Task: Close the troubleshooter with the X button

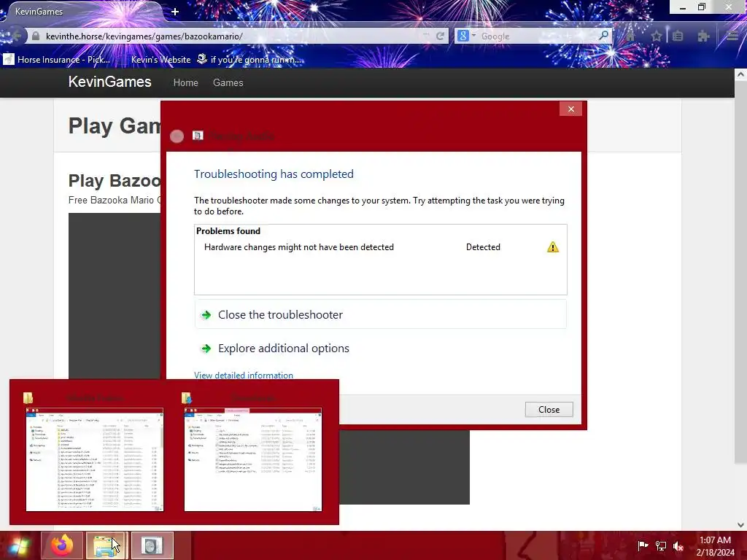Action: (570, 109)
